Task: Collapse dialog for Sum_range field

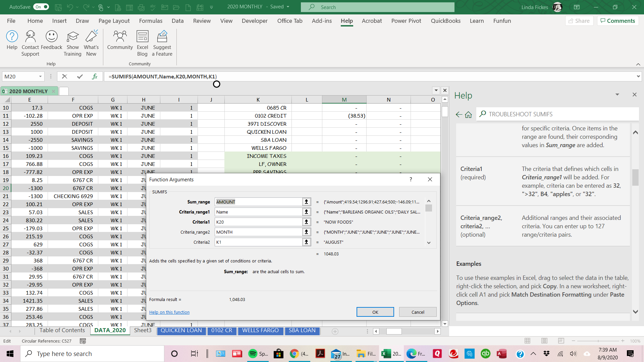Action: tap(306, 202)
